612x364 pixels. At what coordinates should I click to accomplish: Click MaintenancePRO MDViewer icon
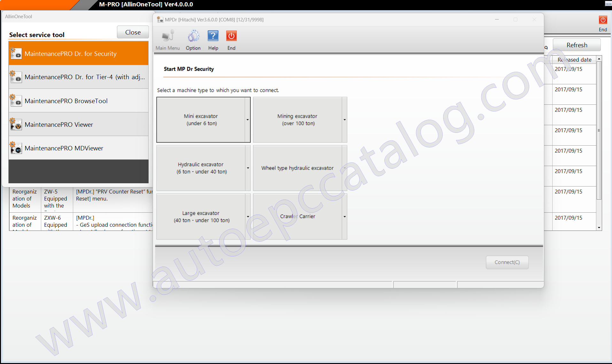[16, 148]
